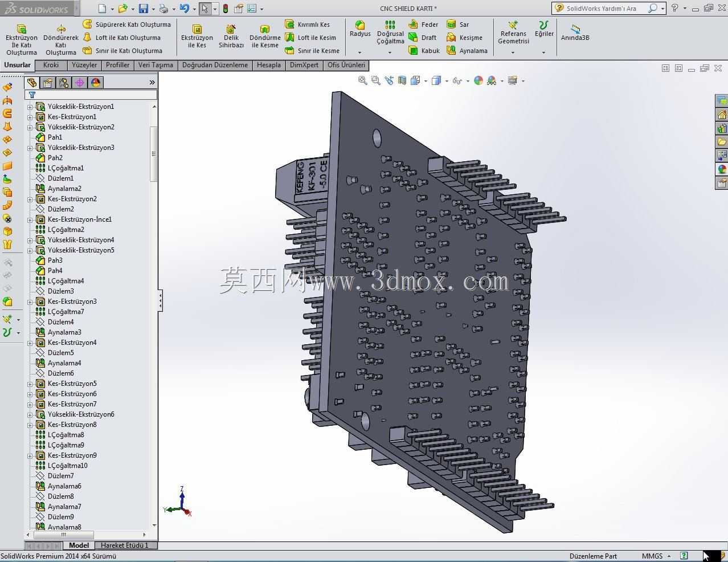728x562 pixels.
Task: Select Pah1 in feature tree
Action: pos(55,137)
